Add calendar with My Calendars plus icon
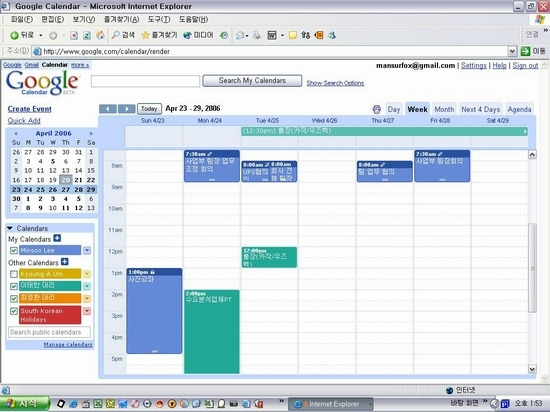This screenshot has width=550, height=412. pos(57,238)
